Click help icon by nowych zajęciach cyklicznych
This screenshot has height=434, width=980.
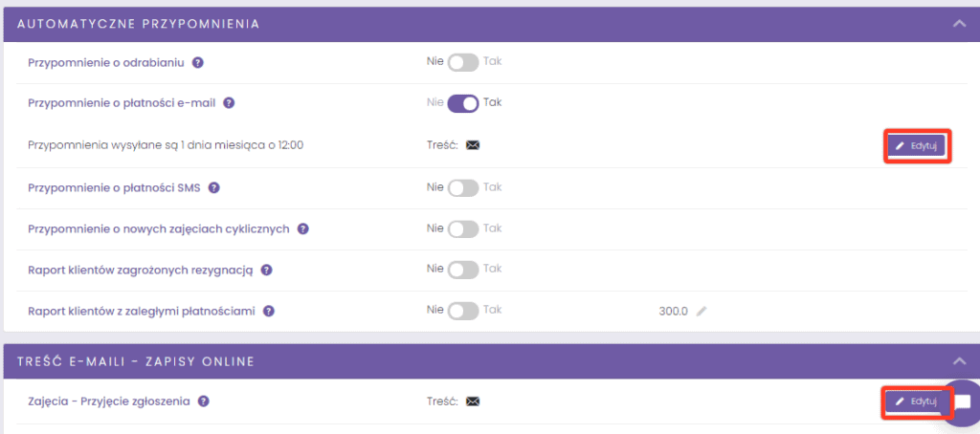click(x=302, y=229)
